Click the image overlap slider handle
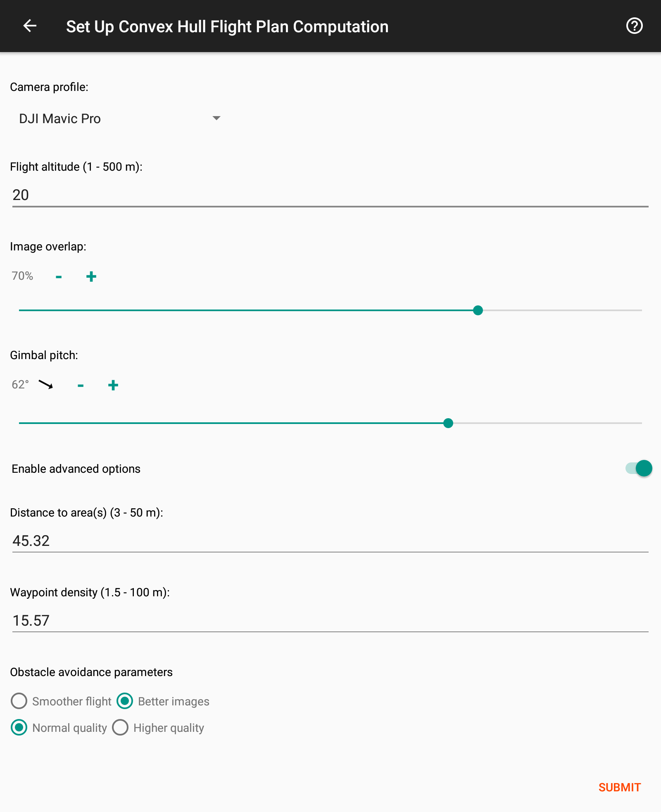Viewport: 661px width, 812px height. (x=478, y=310)
